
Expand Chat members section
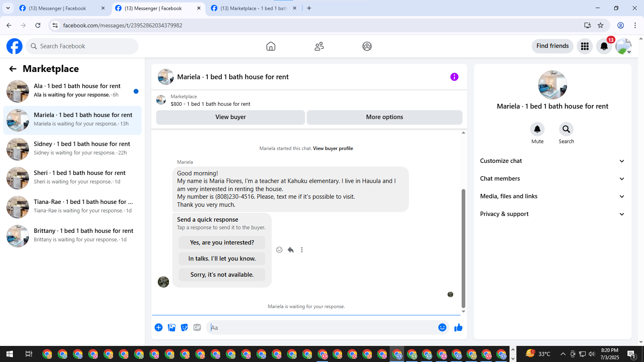[x=553, y=179]
